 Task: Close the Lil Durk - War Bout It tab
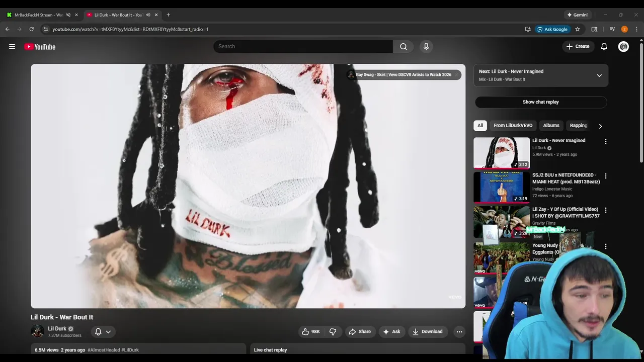coord(156,15)
